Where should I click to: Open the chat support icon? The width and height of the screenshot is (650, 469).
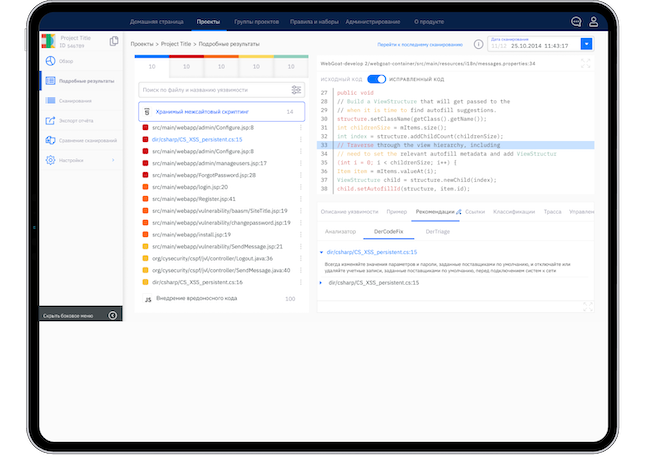click(576, 22)
